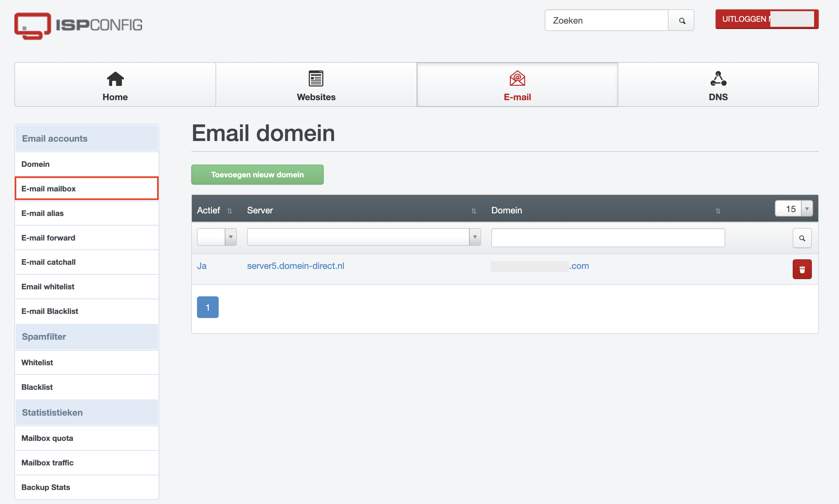The image size is (839, 504).
Task: Click Toevoegen nieuw domein button
Action: [257, 174]
